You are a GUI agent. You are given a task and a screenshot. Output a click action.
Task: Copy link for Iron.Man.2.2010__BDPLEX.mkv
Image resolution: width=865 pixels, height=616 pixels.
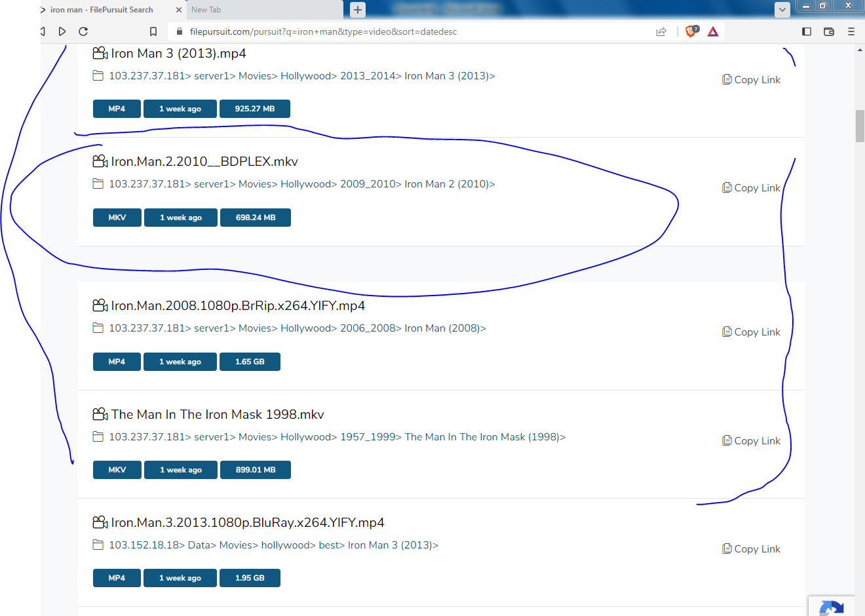[751, 188]
